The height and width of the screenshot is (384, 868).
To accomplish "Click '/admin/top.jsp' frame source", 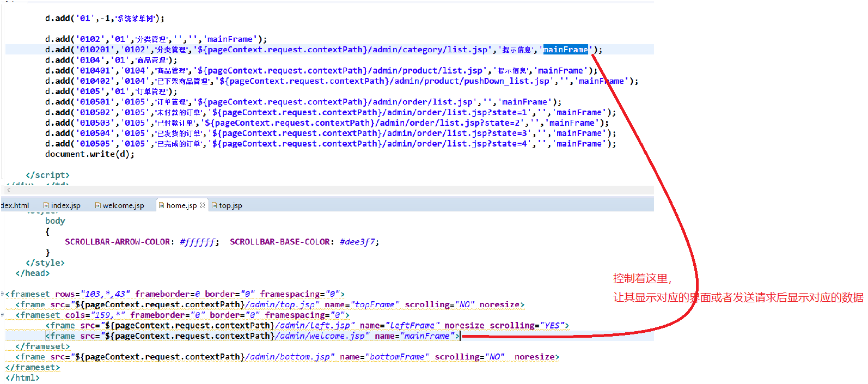I will click(x=280, y=304).
